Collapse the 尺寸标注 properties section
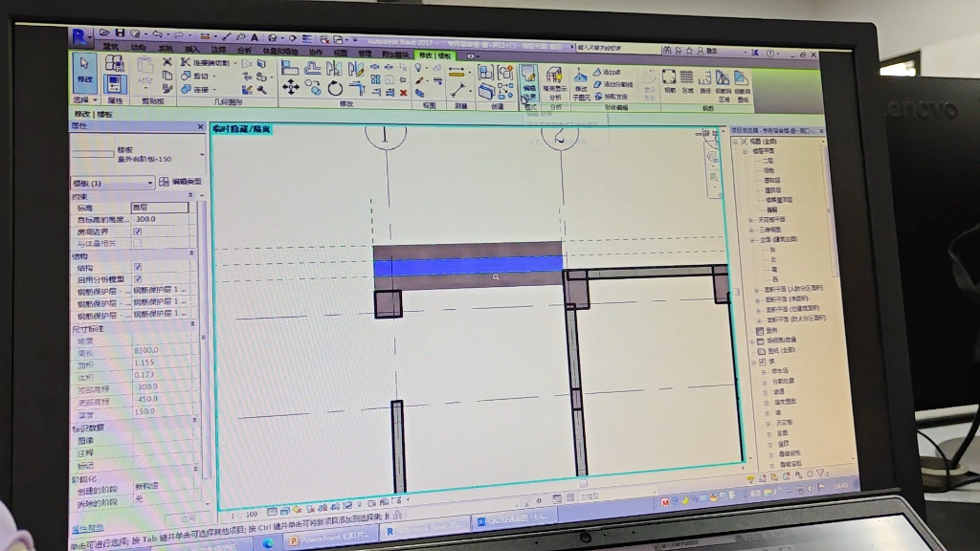 click(191, 324)
